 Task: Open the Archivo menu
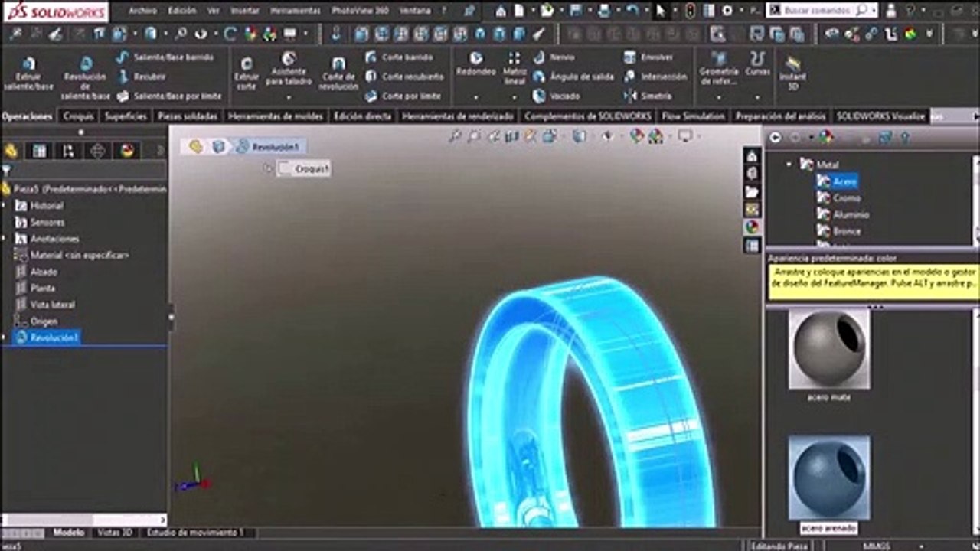pos(143,11)
